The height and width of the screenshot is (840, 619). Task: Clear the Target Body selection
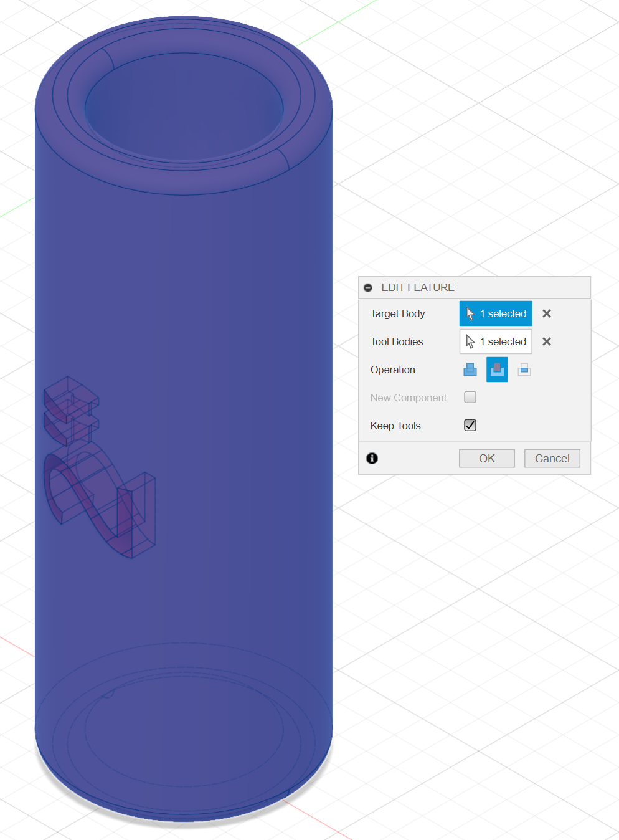point(547,313)
